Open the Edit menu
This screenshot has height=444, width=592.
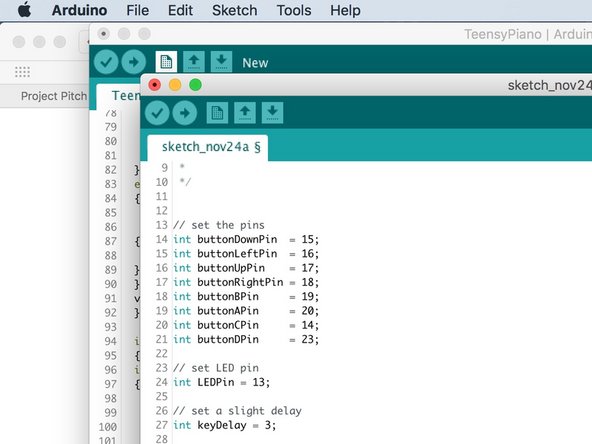pos(180,10)
